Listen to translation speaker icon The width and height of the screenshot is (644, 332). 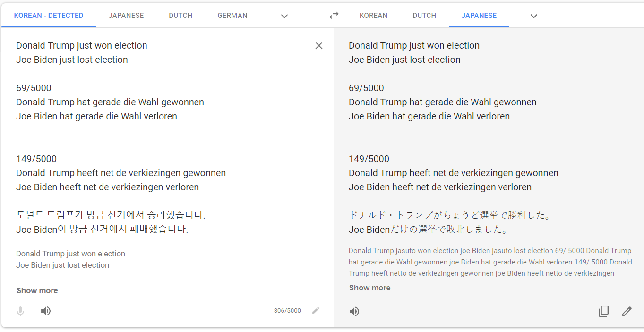pyautogui.click(x=354, y=311)
